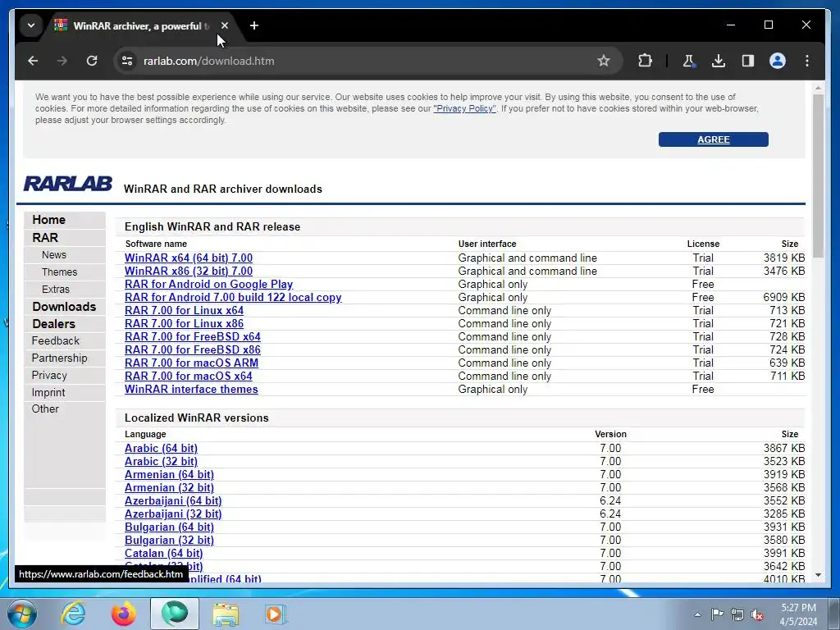
Task: Toggle the browser side panel icon
Action: 748,61
